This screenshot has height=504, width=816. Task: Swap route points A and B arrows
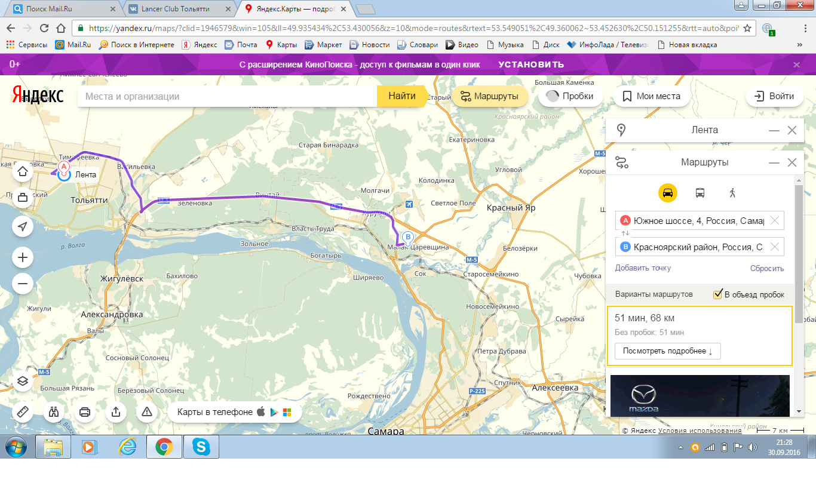[625, 233]
